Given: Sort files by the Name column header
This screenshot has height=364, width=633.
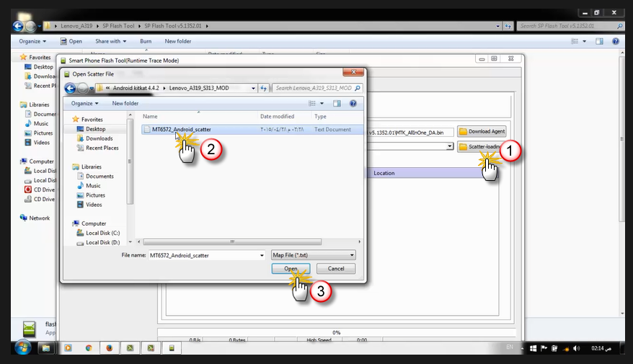Looking at the screenshot, I should [150, 116].
